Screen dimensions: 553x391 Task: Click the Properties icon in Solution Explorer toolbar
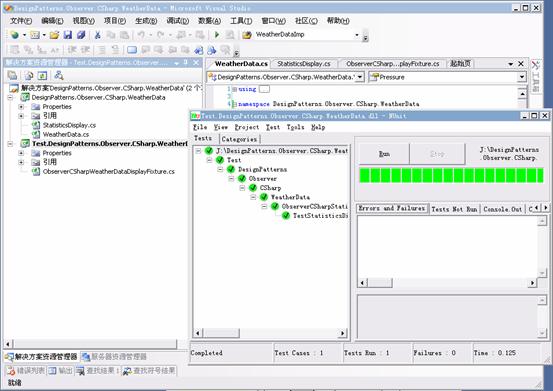(13, 75)
